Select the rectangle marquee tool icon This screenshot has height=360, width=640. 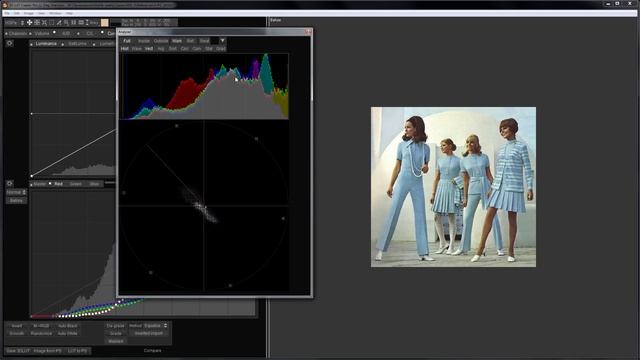(x=51, y=22)
